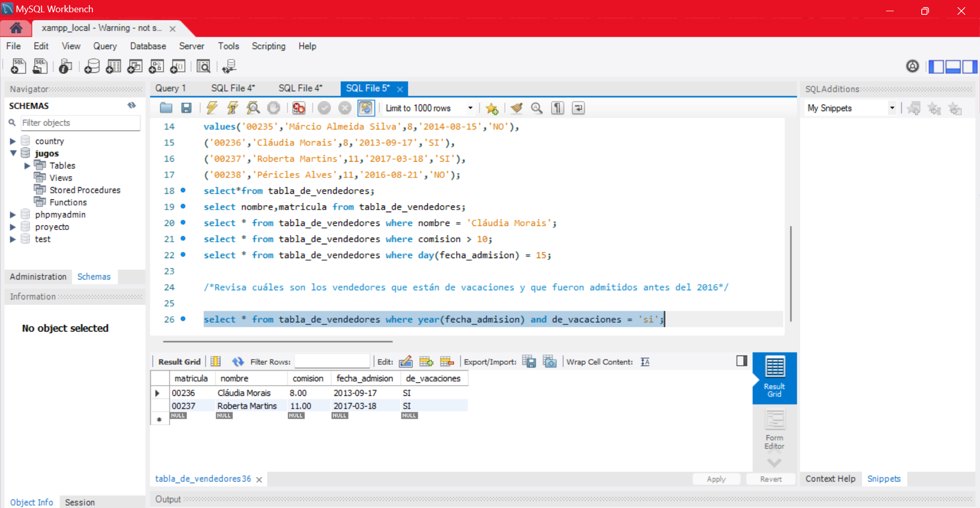Reconnect to DBMS toolbar icon

pos(229,66)
